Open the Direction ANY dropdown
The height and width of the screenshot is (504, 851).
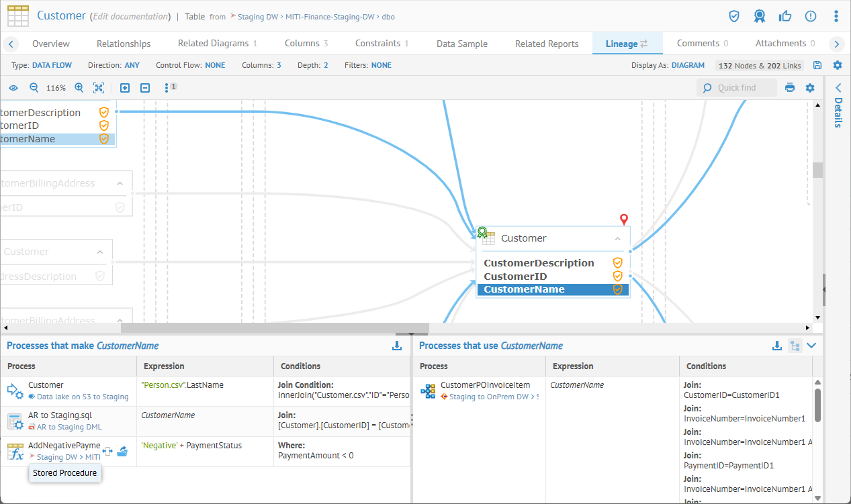pos(132,65)
